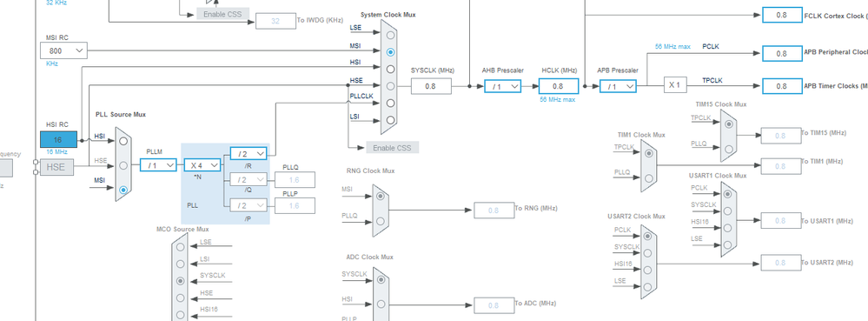Click the 56 MHz max label under HCLK
The image size is (868, 321).
point(558,100)
